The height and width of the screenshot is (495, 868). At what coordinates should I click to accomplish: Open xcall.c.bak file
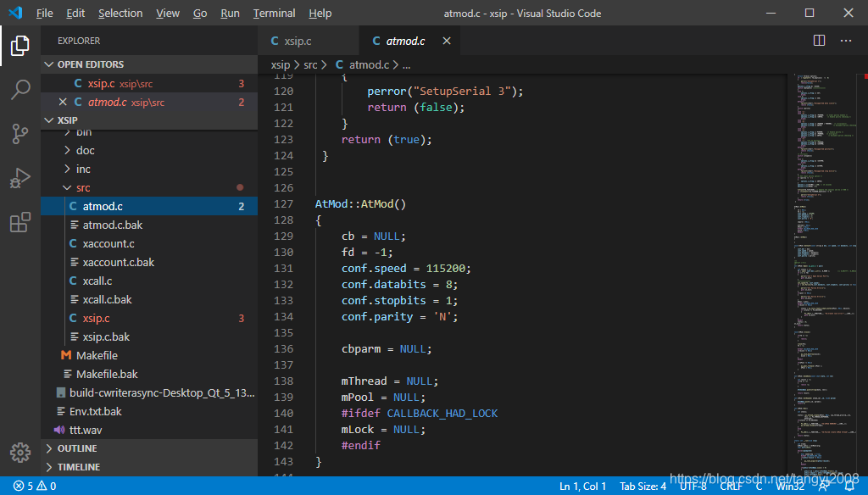point(149,299)
